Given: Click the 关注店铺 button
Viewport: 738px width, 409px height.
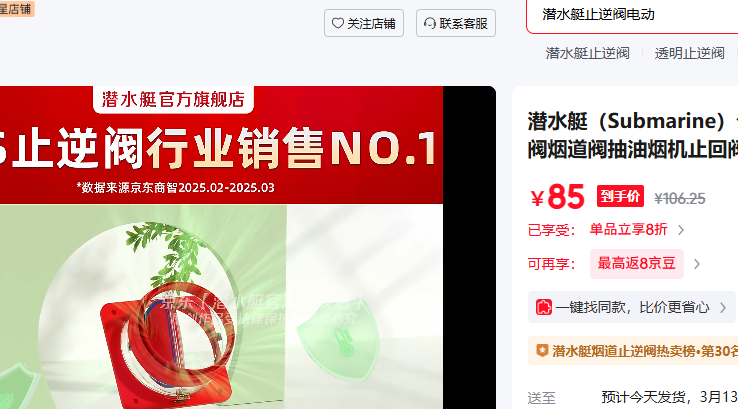Looking at the screenshot, I should [364, 23].
